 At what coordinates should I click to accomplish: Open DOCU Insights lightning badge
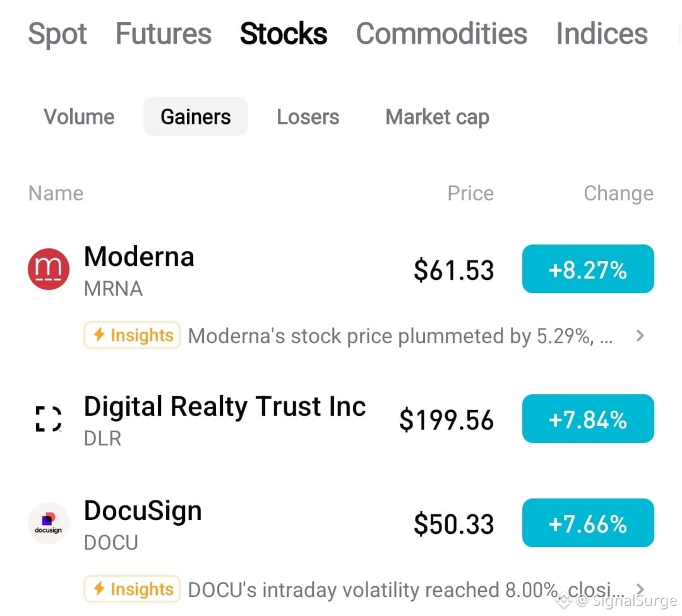click(x=132, y=589)
